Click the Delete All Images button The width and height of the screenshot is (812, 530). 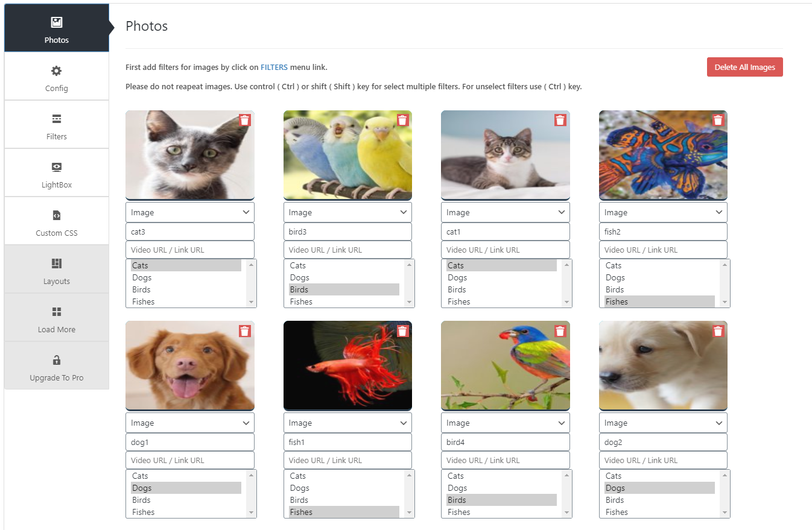click(744, 67)
